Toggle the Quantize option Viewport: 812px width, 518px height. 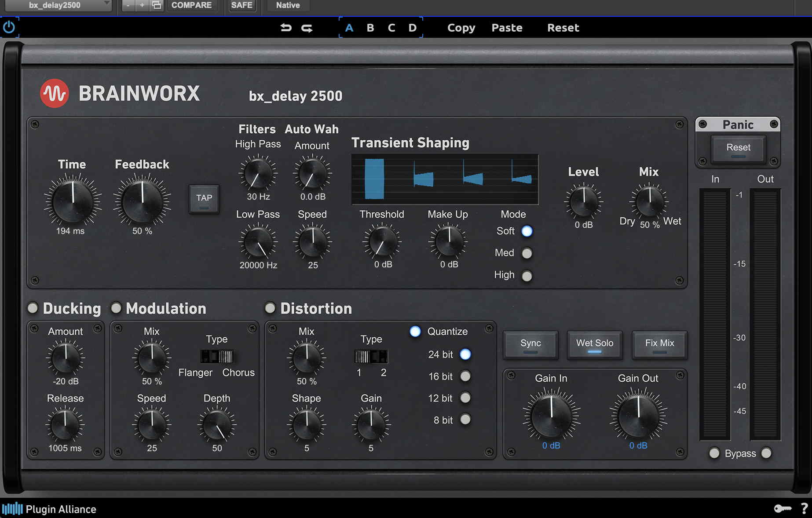click(415, 332)
